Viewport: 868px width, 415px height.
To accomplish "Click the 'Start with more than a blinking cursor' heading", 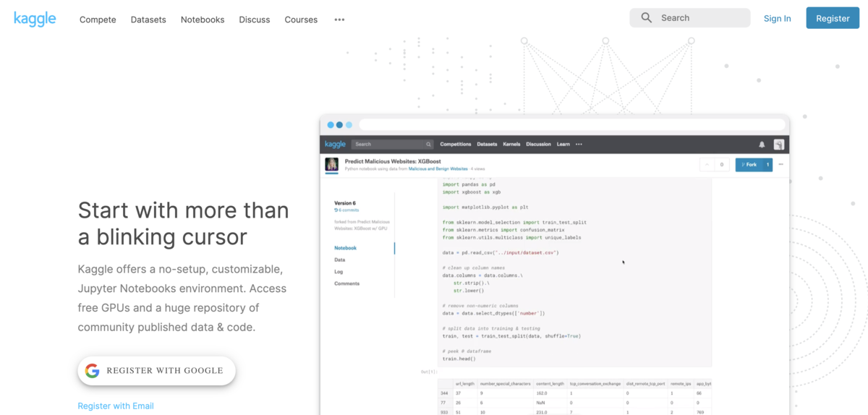I will coord(183,223).
